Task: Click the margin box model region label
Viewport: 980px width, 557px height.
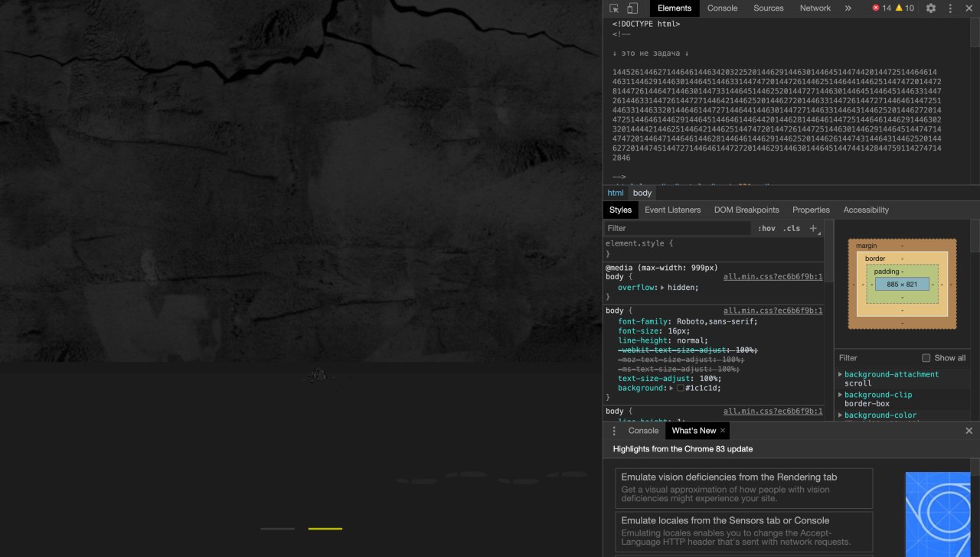Action: (867, 246)
